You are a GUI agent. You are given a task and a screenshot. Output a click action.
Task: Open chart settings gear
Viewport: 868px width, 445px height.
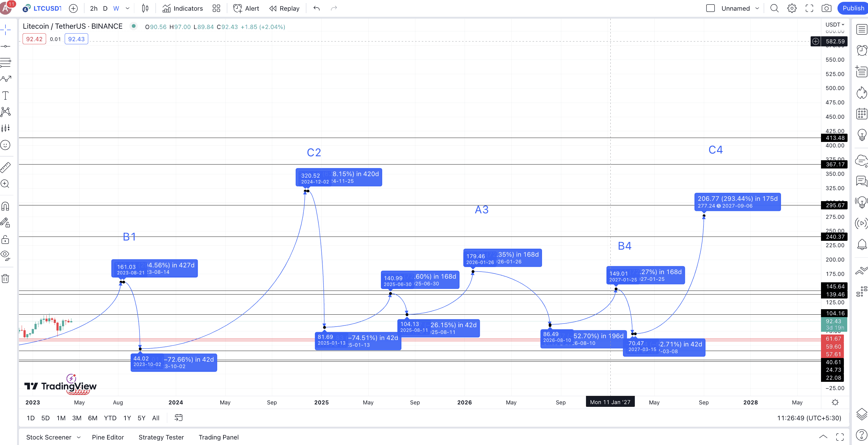pos(792,9)
